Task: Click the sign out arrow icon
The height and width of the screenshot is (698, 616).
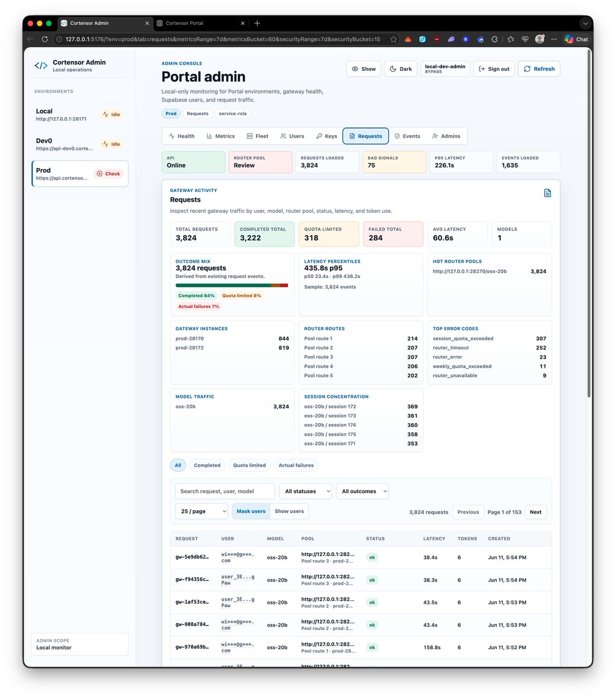Action: [x=482, y=69]
